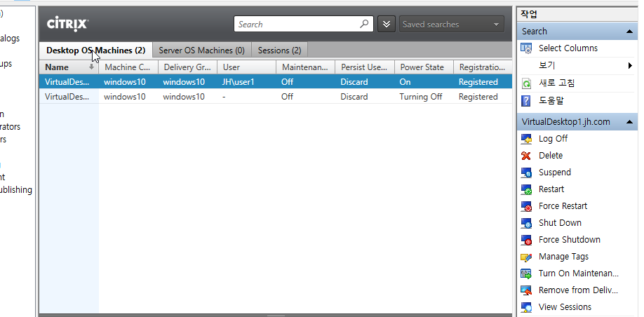The height and width of the screenshot is (317, 644).
Task: Click the blue help icon beside 도움말
Action: point(526,100)
